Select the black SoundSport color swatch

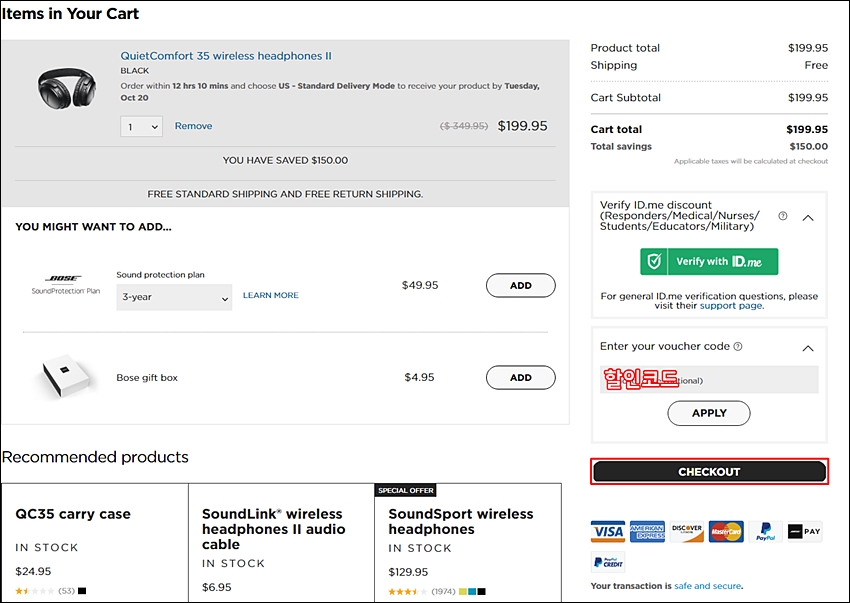pyautogui.click(x=481, y=591)
